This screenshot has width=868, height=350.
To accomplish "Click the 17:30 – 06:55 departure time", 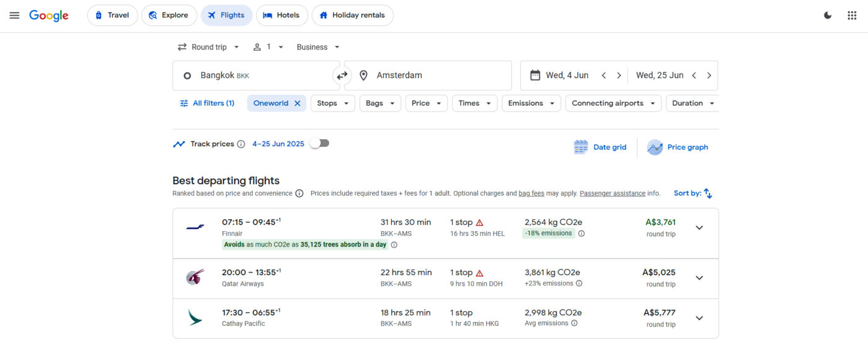I will coord(251,313).
